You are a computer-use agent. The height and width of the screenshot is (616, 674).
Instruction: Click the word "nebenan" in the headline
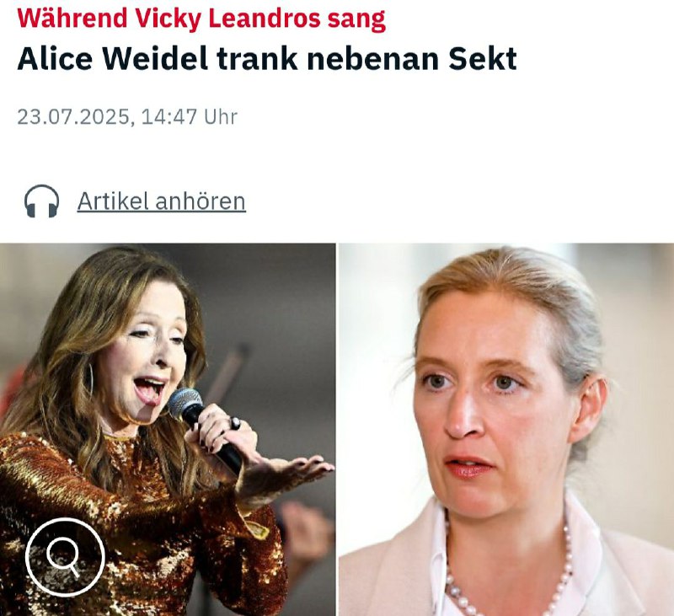coord(372,58)
